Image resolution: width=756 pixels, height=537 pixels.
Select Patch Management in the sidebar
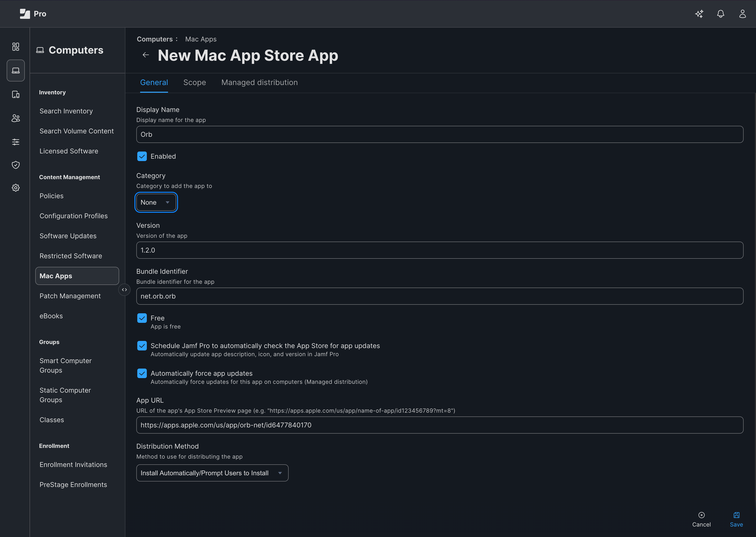click(x=70, y=296)
